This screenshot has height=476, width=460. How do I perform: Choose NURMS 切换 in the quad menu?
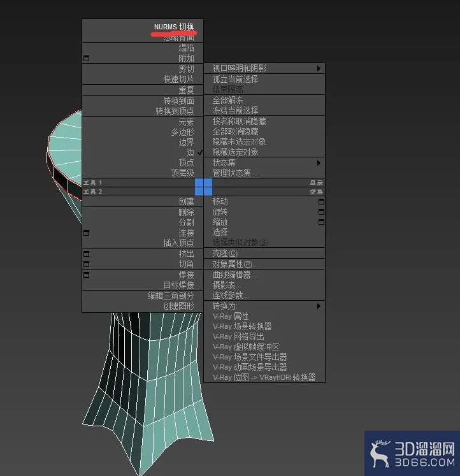pyautogui.click(x=174, y=27)
